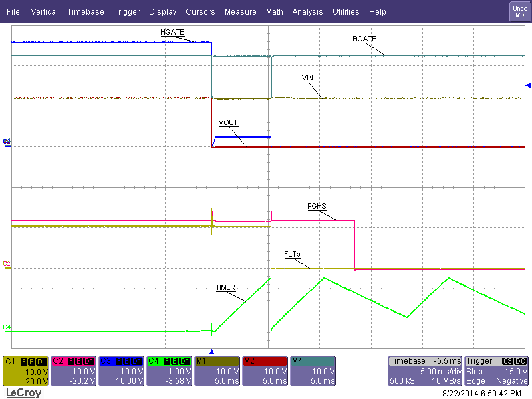Click the F badge on the C2 descriptor
532x399 pixels.
tap(70, 360)
